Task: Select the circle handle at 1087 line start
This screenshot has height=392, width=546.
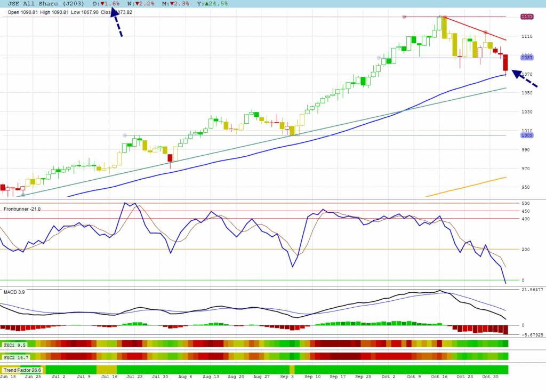Action: 379,58
